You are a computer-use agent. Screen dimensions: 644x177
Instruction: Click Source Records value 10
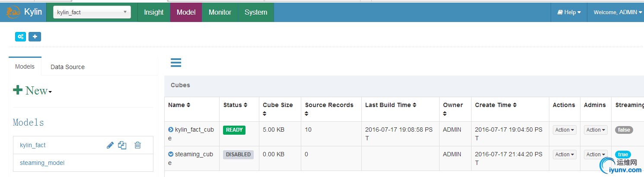[x=308, y=130]
